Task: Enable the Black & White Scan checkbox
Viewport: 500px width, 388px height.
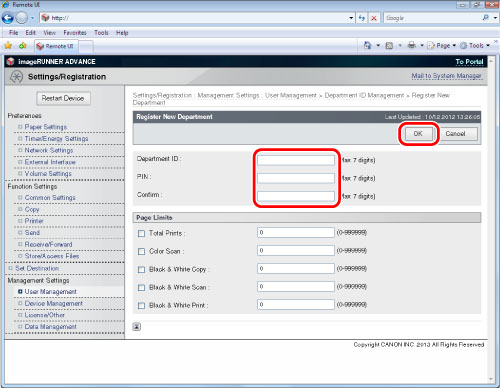Action: pos(141,287)
